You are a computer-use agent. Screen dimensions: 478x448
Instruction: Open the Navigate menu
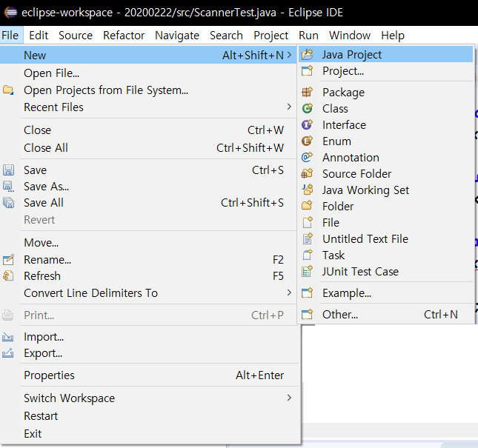pyautogui.click(x=177, y=36)
